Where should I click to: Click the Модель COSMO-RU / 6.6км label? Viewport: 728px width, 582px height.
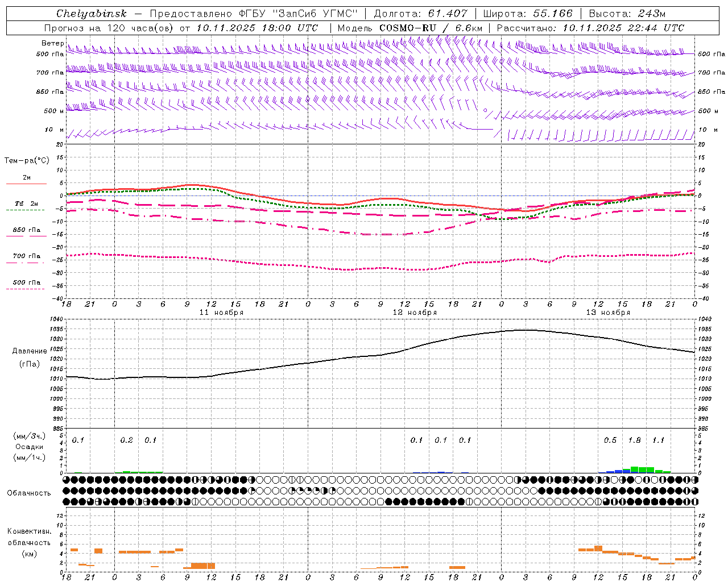coord(410,28)
